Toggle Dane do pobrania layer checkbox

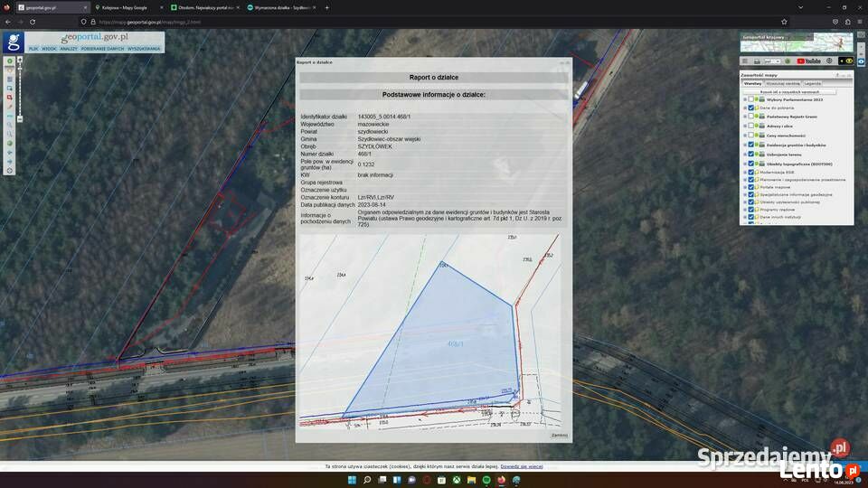[x=751, y=108]
